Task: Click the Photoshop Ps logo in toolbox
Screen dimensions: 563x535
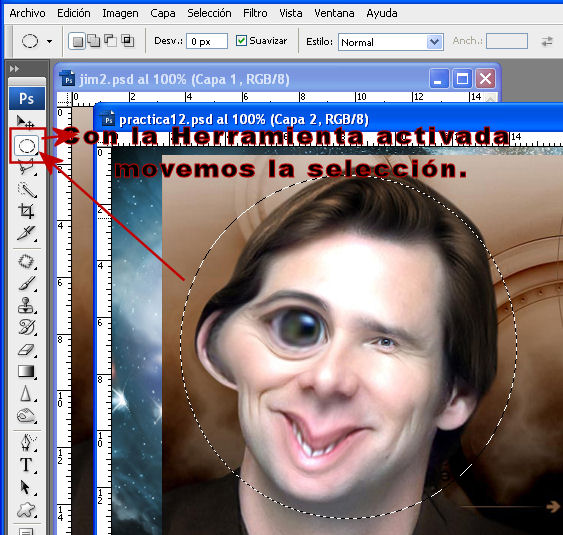Action: pos(27,98)
